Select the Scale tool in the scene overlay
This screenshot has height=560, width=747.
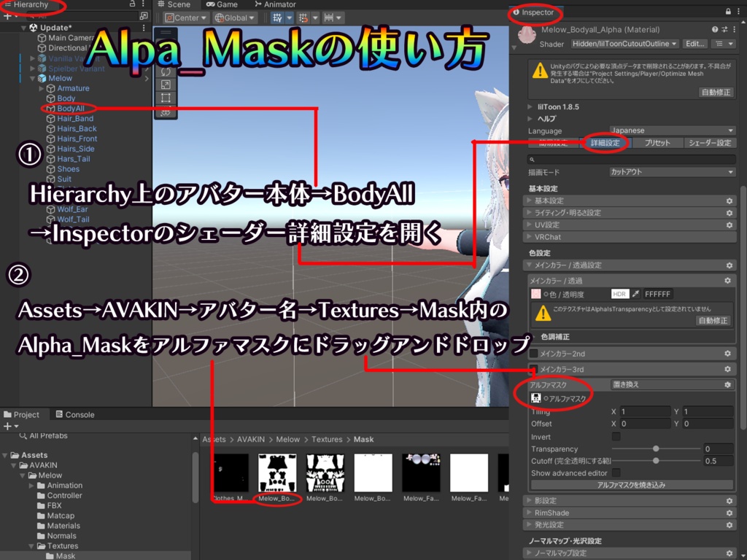(x=166, y=84)
